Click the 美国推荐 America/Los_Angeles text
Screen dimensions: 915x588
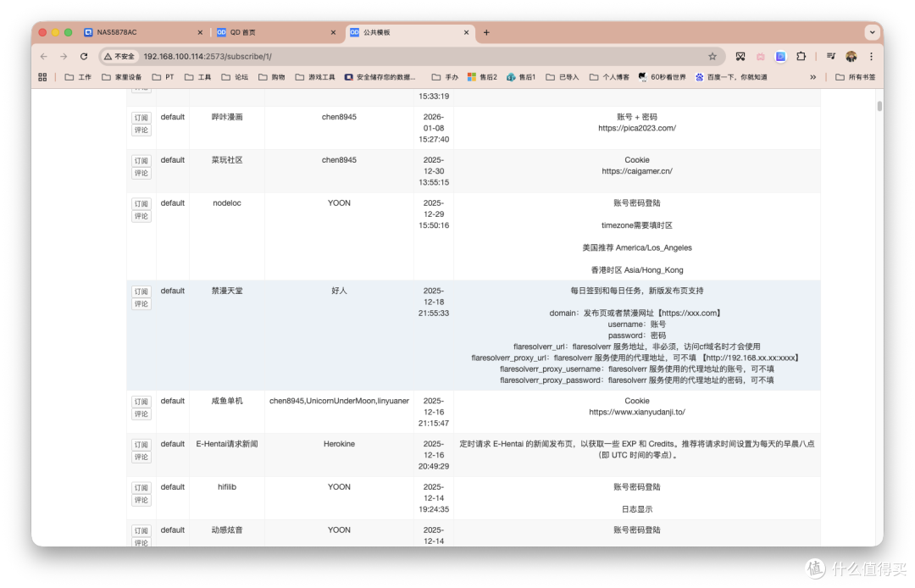pyautogui.click(x=636, y=248)
